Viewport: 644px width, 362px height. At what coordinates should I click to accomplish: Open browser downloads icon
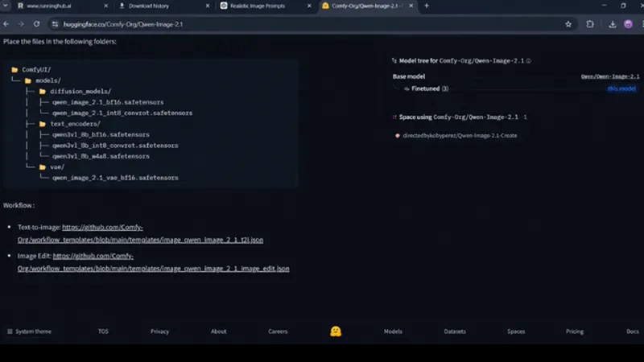point(612,24)
